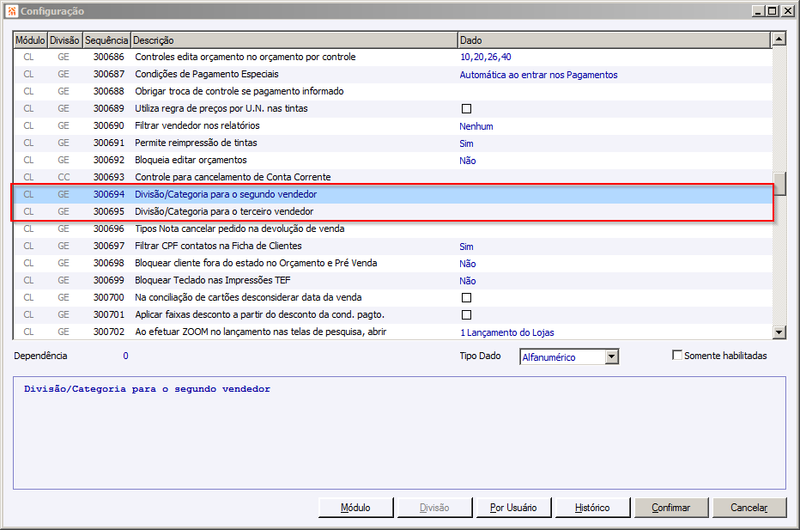Select row Bloqueia editar orçamentos

tap(392, 160)
